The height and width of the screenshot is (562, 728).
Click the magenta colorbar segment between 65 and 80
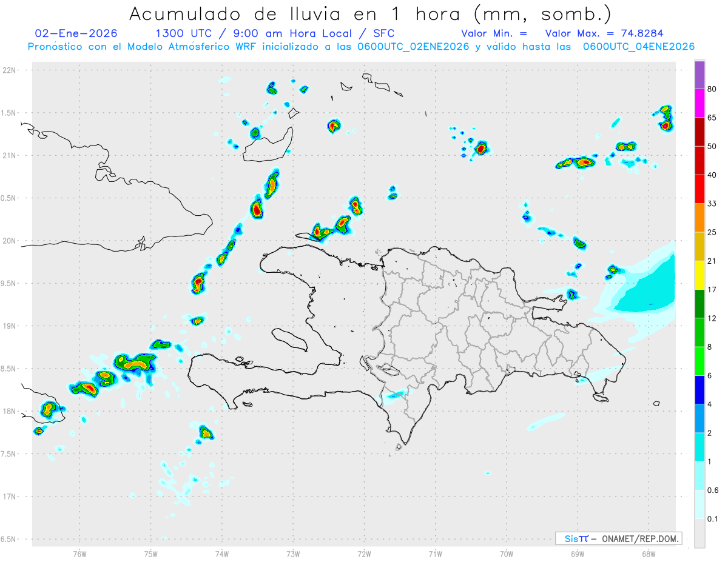coord(699,104)
